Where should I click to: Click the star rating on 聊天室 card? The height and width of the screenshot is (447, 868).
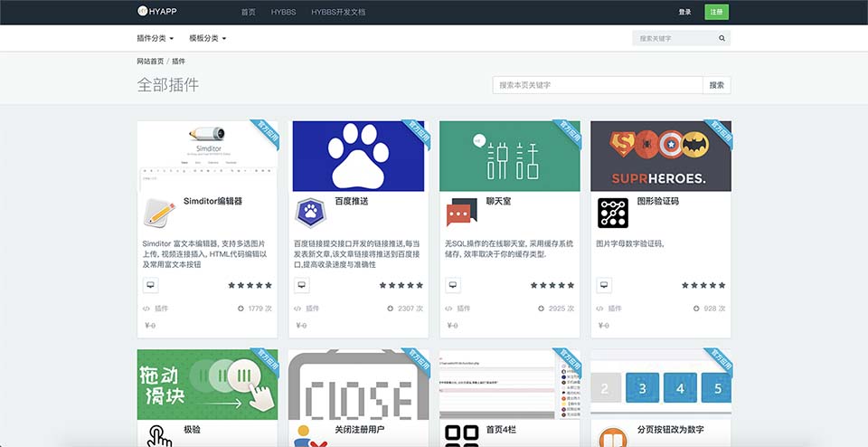click(x=552, y=285)
